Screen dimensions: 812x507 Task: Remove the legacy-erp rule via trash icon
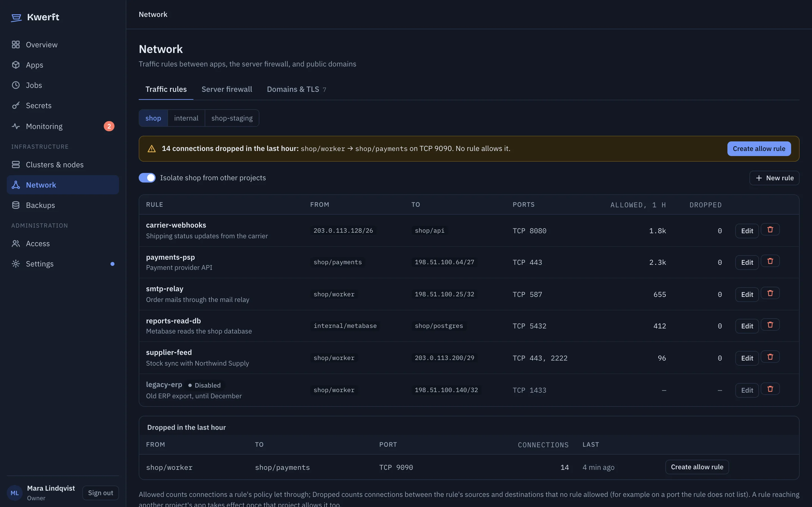click(x=770, y=389)
